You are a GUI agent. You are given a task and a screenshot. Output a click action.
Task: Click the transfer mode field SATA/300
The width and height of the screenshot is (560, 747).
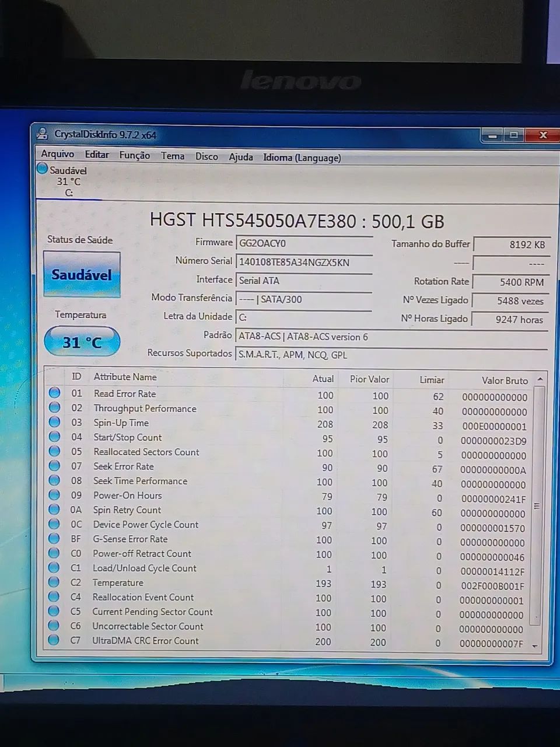click(x=303, y=299)
